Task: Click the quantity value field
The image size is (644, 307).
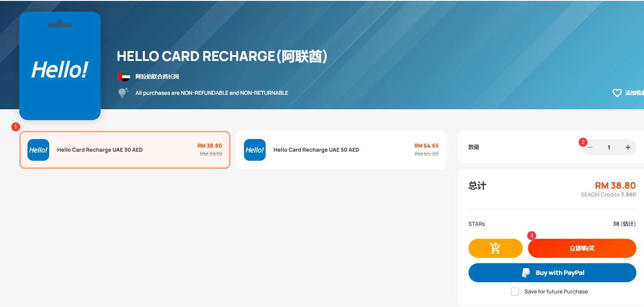Action: point(609,147)
